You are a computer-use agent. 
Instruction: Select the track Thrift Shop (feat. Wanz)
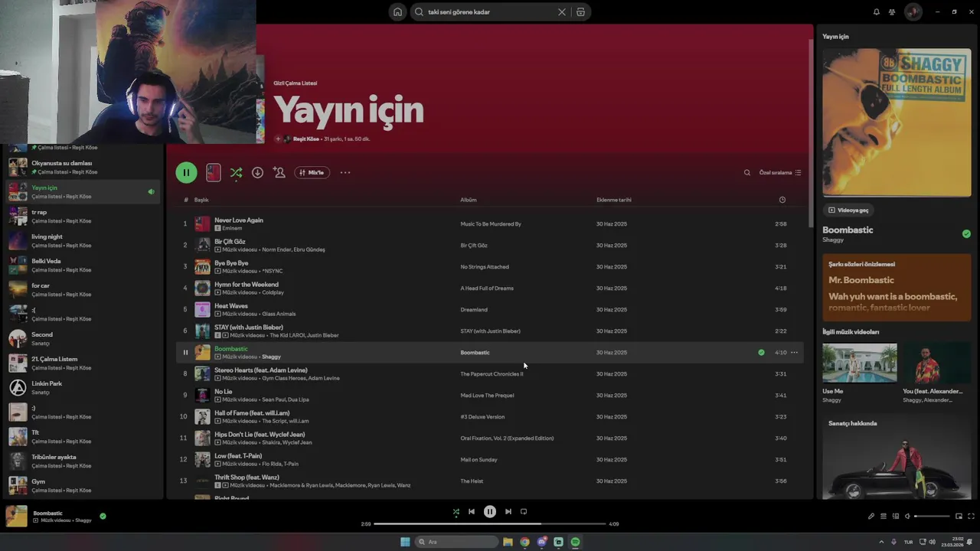247,478
